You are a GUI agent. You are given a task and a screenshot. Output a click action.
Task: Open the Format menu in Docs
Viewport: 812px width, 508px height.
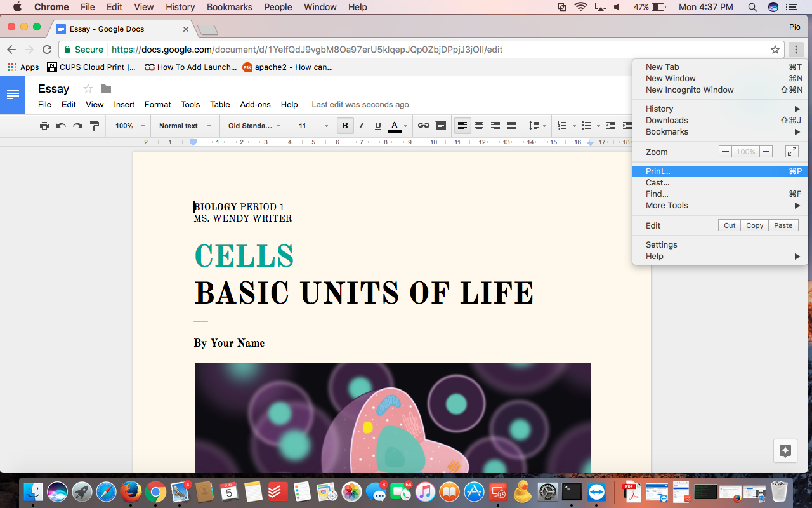(x=157, y=104)
